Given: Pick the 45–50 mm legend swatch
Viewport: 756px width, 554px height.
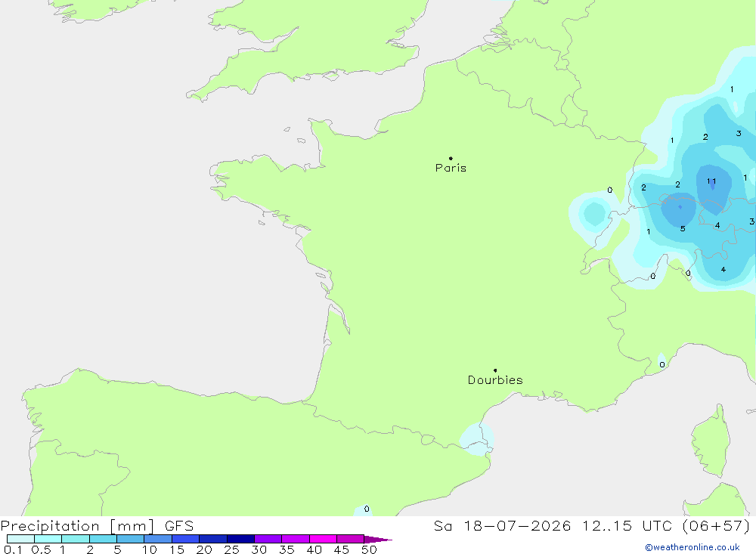Looking at the screenshot, I should click(x=351, y=539).
